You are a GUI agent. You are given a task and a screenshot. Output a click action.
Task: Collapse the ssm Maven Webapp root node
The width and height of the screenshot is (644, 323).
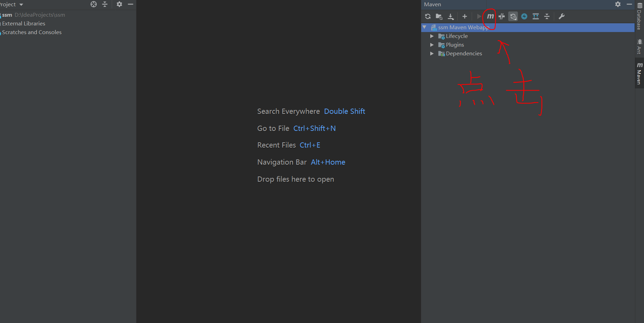(x=425, y=27)
